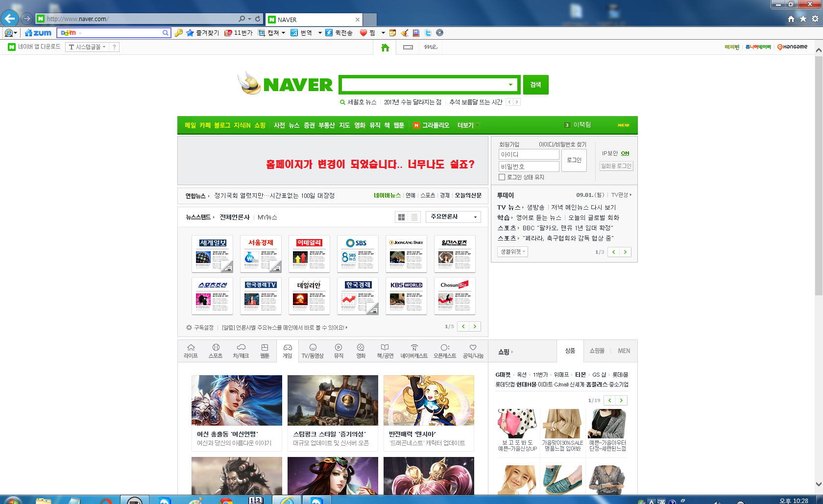Open the 찜 heart favorites icon

pyautogui.click(x=363, y=33)
